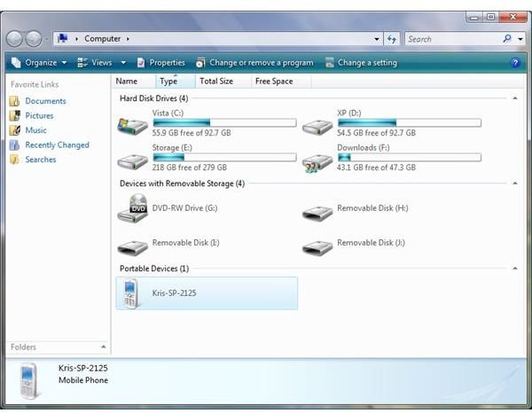Collapse the Hard Disk Drives group

point(515,98)
